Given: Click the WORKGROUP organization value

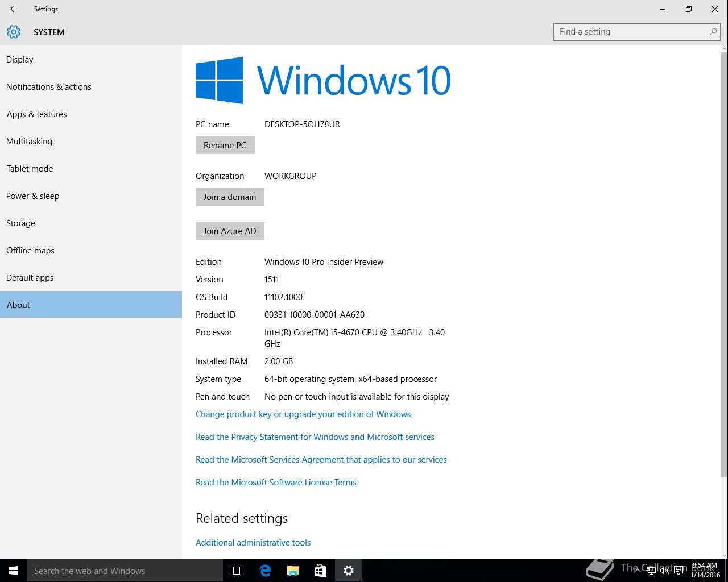Looking at the screenshot, I should point(290,176).
